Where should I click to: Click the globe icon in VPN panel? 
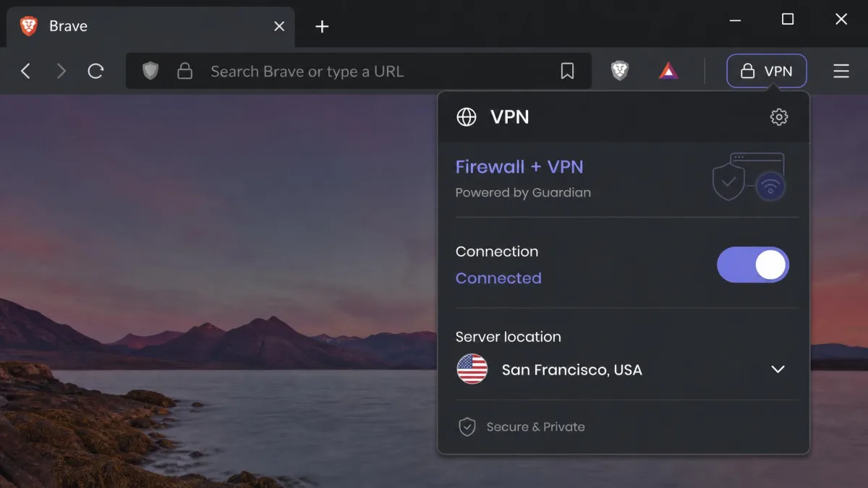[x=467, y=117]
